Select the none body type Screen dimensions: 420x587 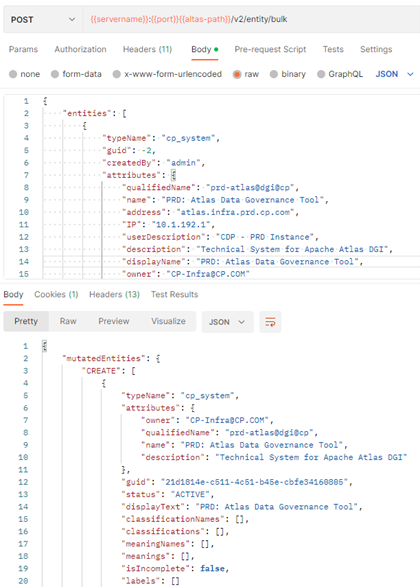25,74
